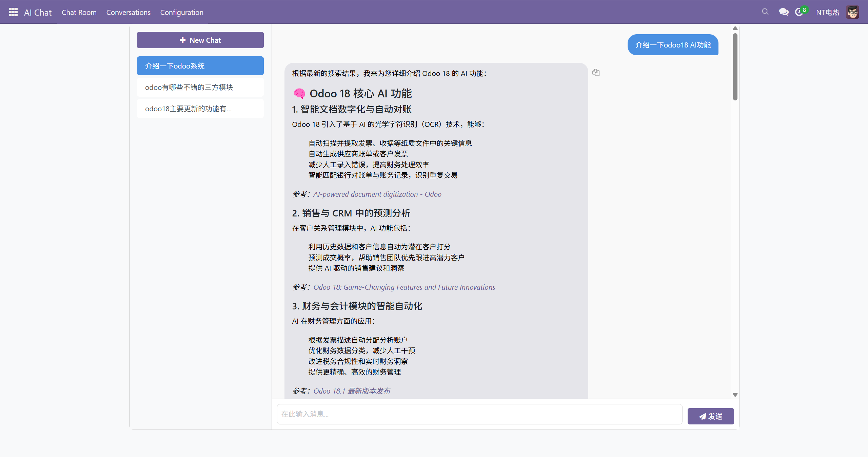
Task: Open the global search magnifier icon
Action: click(x=765, y=12)
